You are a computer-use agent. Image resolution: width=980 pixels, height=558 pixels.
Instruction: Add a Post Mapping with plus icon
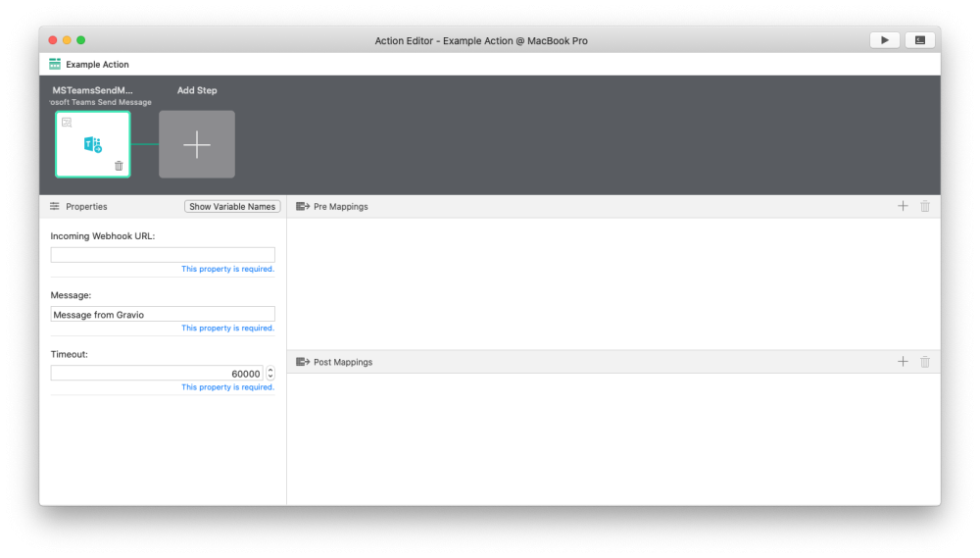pyautogui.click(x=903, y=362)
